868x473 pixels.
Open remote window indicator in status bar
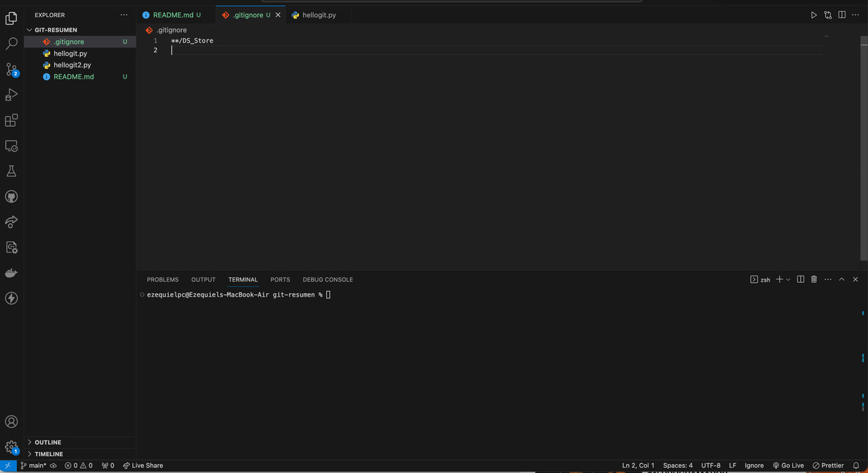pyautogui.click(x=7, y=466)
